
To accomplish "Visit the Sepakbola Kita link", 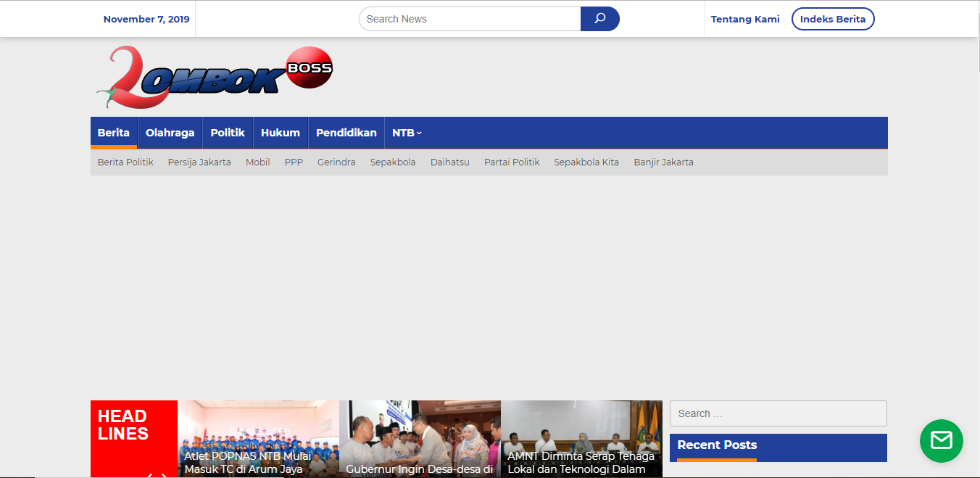I will [586, 162].
